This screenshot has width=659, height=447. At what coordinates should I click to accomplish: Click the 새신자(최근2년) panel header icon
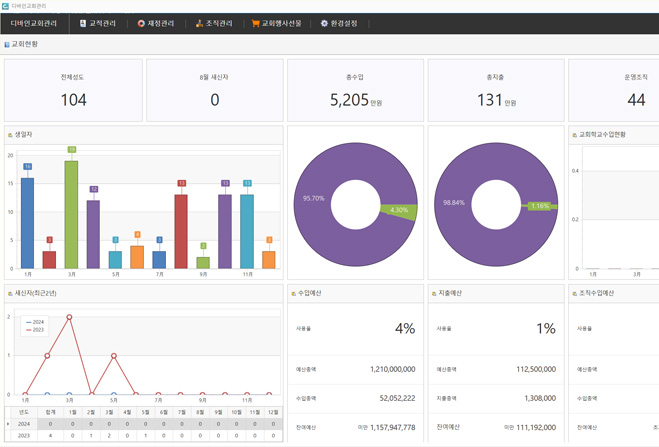click(x=9, y=293)
